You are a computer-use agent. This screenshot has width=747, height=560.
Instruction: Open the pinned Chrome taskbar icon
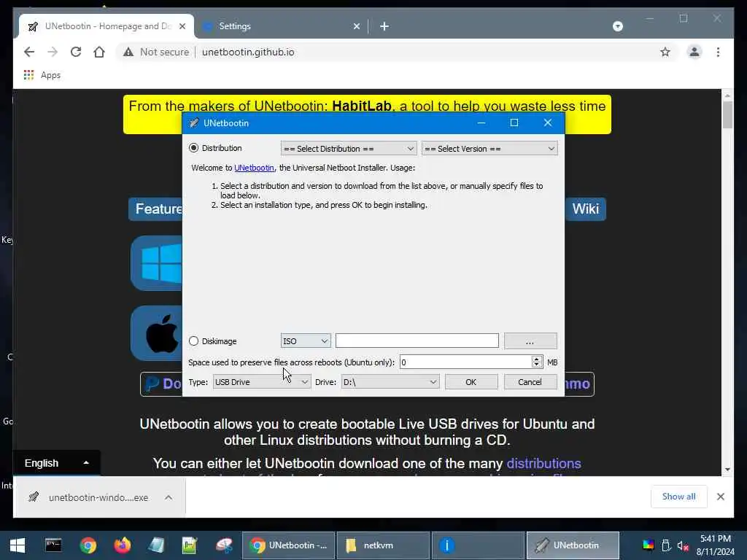tap(88, 545)
